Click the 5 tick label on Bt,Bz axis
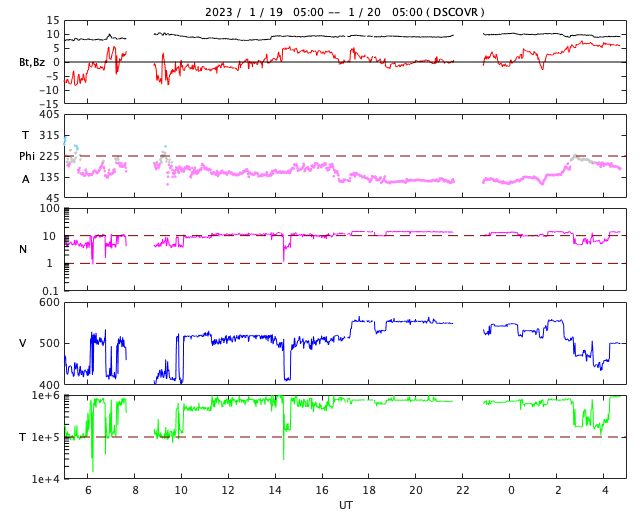640x512 pixels. tap(56, 48)
